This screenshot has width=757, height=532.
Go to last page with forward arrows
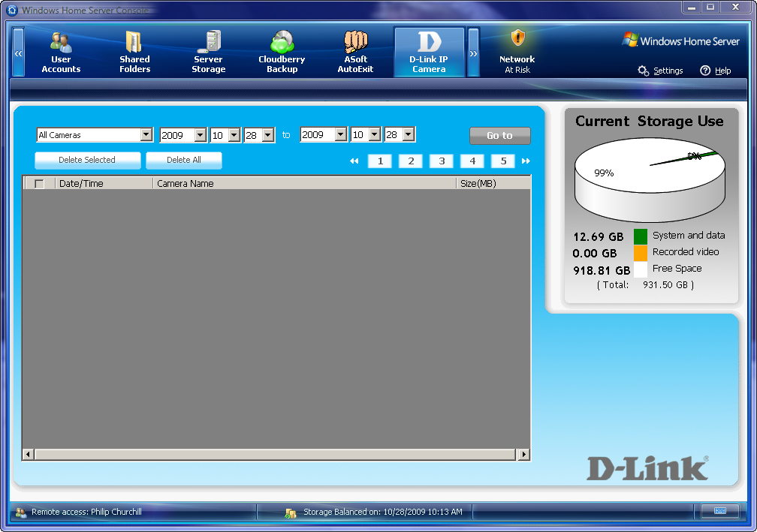526,161
